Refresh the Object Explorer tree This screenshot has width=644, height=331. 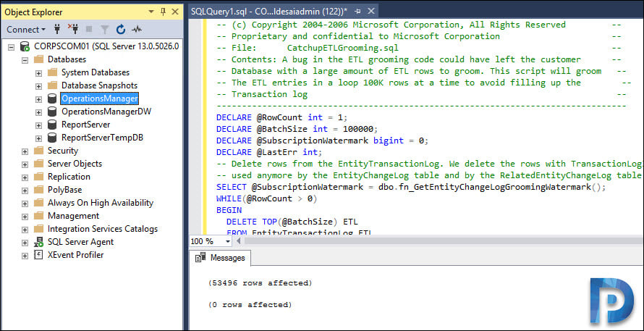[x=120, y=29]
